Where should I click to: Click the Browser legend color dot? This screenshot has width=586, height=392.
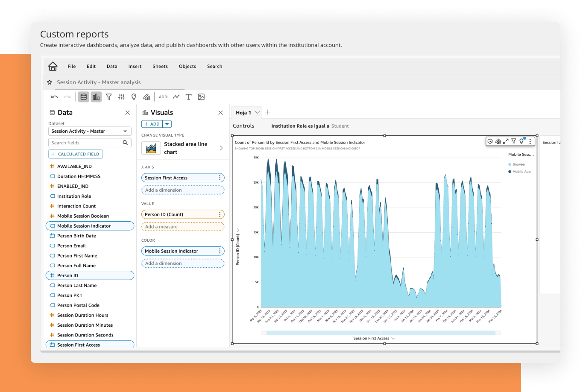pyautogui.click(x=510, y=164)
